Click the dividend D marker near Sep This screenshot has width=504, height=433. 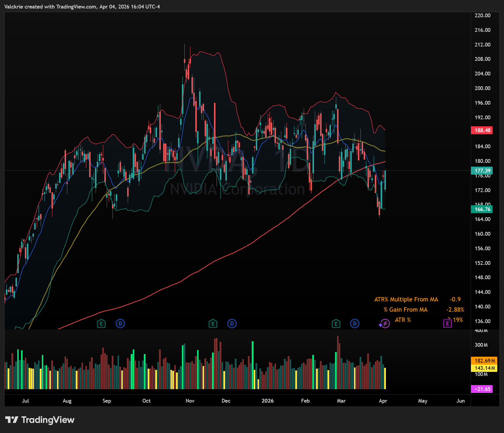[120, 324]
